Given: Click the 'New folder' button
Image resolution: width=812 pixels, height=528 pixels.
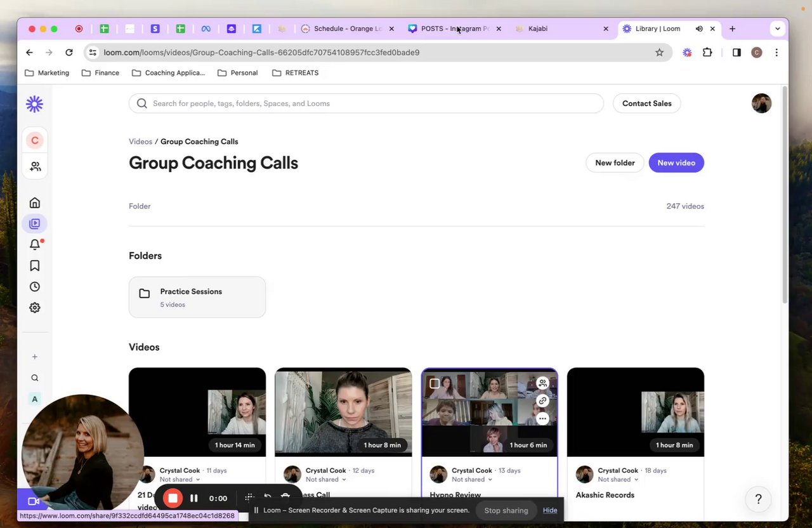Looking at the screenshot, I should pos(615,162).
